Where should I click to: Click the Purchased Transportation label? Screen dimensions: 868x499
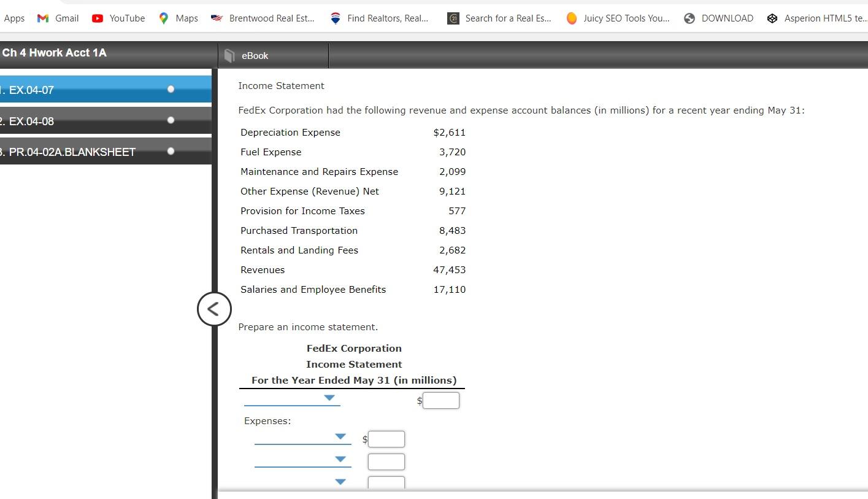tap(299, 231)
